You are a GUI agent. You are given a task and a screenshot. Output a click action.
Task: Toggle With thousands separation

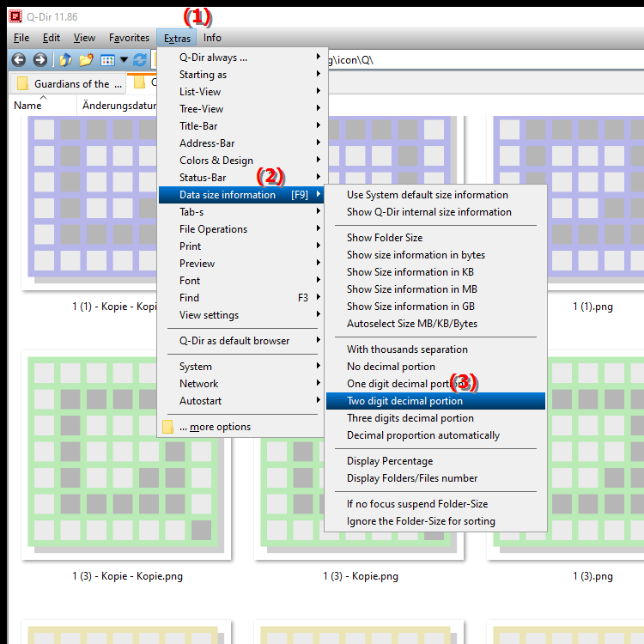tap(435, 349)
